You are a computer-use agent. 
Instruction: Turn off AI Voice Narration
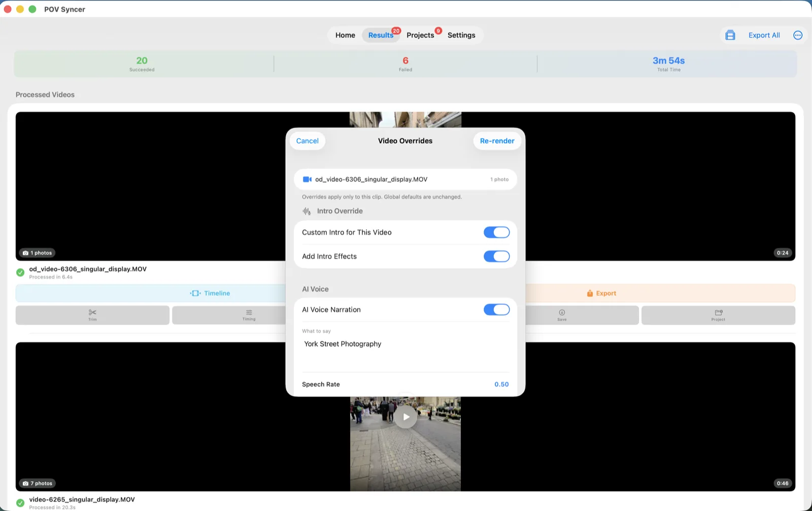click(x=496, y=309)
